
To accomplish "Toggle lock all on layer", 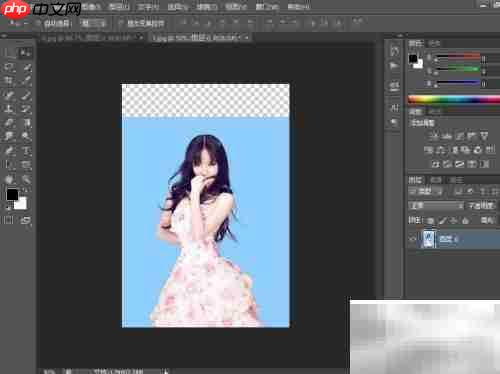I will pyautogui.click(x=465, y=220).
